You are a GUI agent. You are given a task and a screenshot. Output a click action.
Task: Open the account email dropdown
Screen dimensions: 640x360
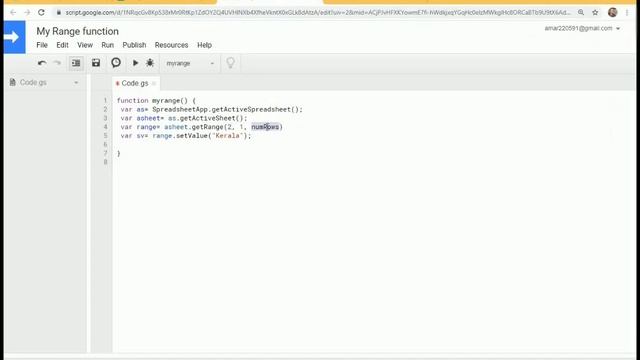(x=582, y=29)
